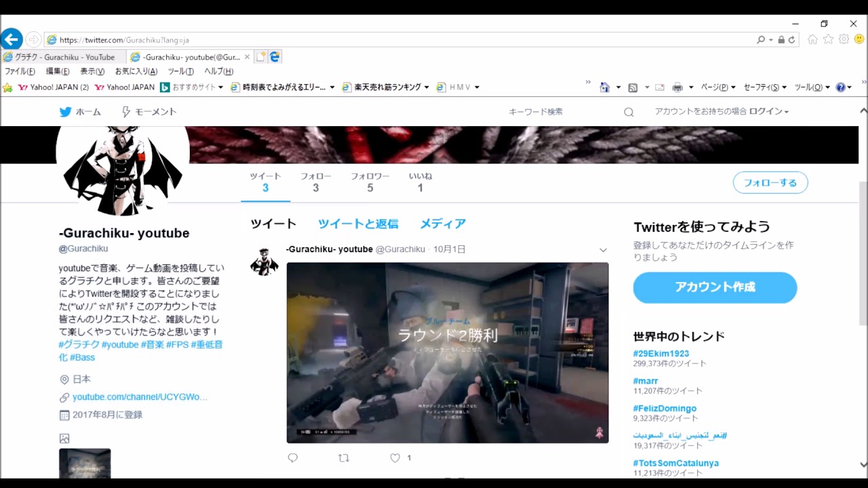This screenshot has width=868, height=488.
Task: Click the heart like icon under tweet
Action: tap(395, 458)
